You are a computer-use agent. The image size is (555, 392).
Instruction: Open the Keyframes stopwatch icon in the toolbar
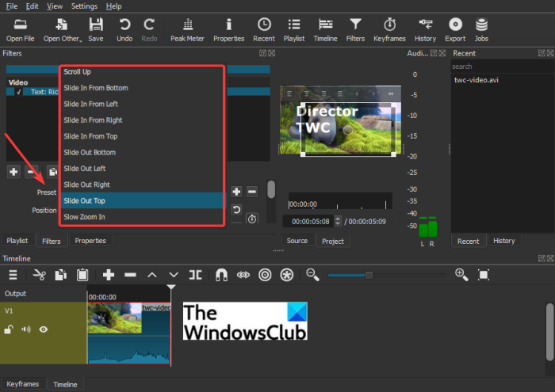click(x=389, y=30)
